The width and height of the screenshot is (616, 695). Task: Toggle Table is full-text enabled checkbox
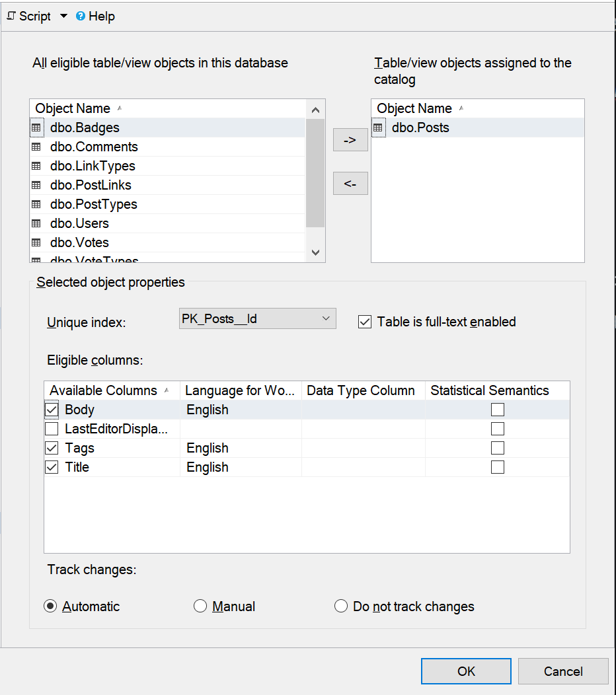pos(364,322)
